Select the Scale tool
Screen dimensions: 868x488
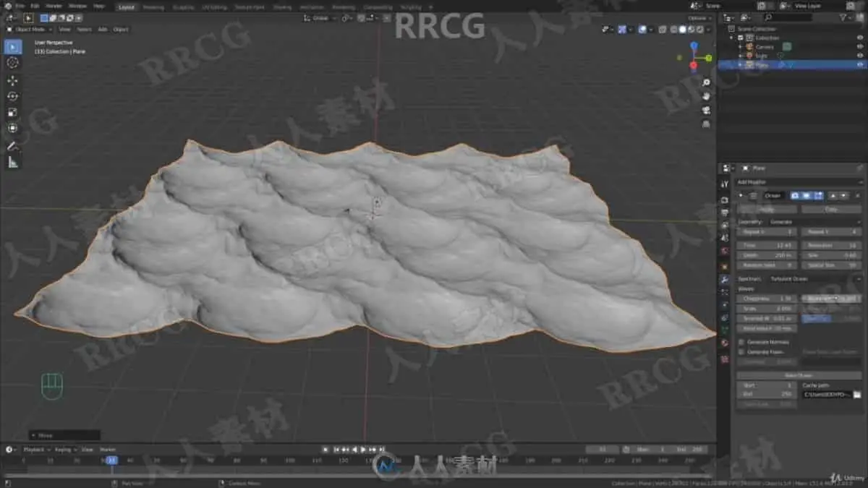[12, 112]
